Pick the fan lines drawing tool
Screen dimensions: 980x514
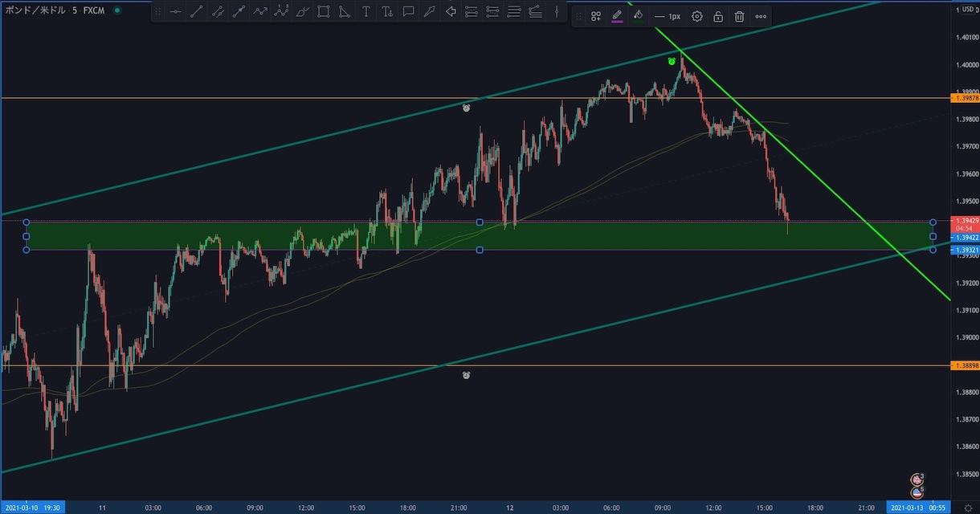coord(535,12)
